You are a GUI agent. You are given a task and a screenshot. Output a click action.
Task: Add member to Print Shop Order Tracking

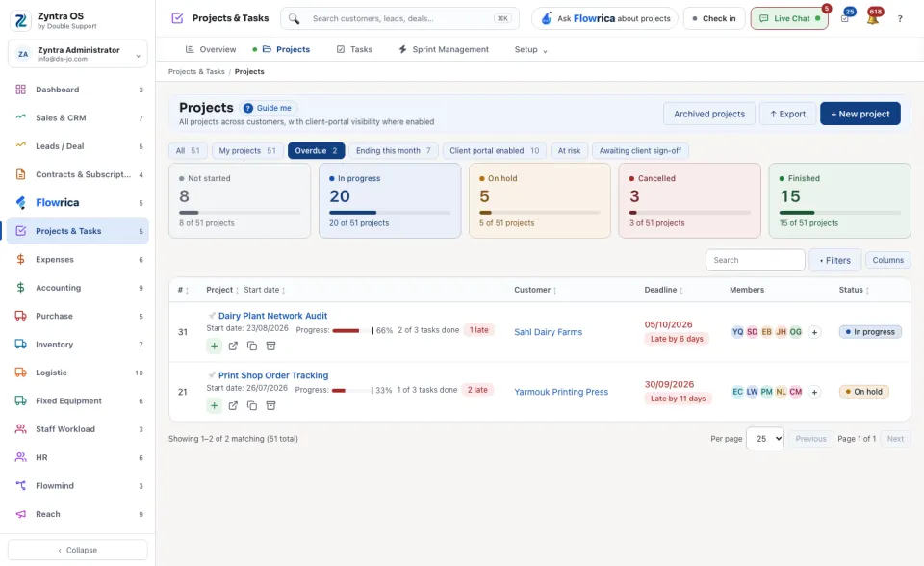(814, 392)
